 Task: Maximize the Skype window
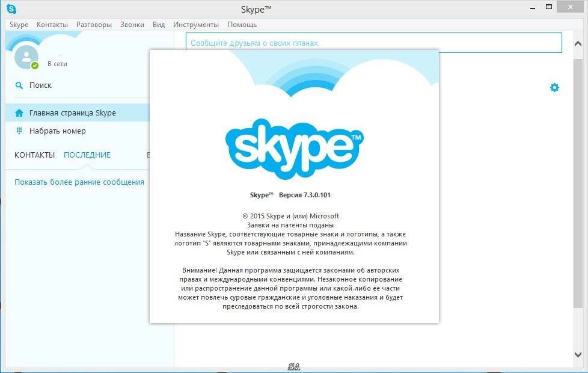click(x=549, y=7)
